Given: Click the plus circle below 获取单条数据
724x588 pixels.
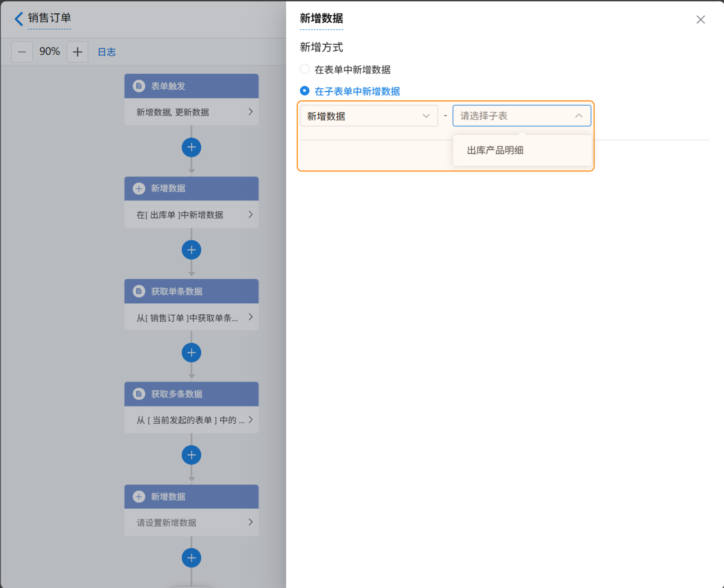Looking at the screenshot, I should coord(191,353).
